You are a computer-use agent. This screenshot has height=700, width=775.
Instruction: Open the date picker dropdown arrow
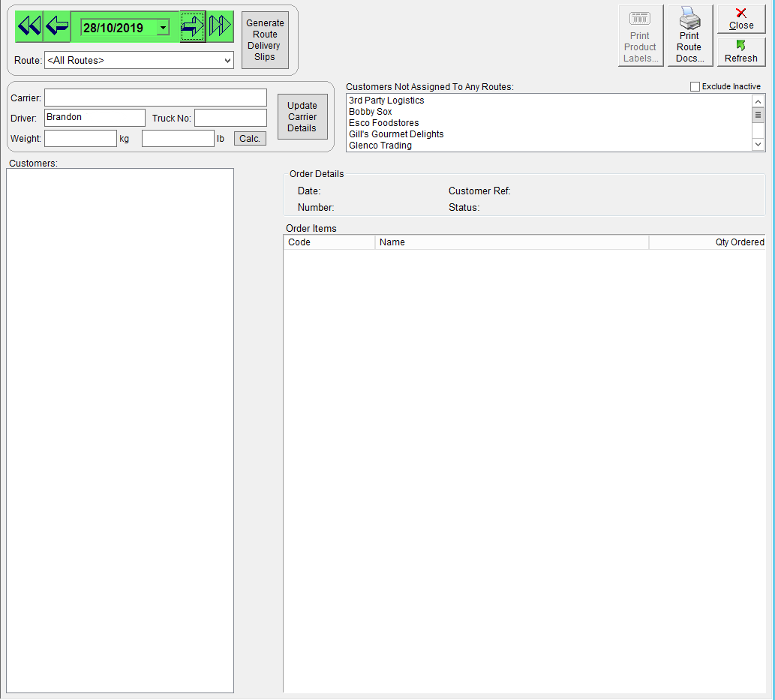pos(163,28)
